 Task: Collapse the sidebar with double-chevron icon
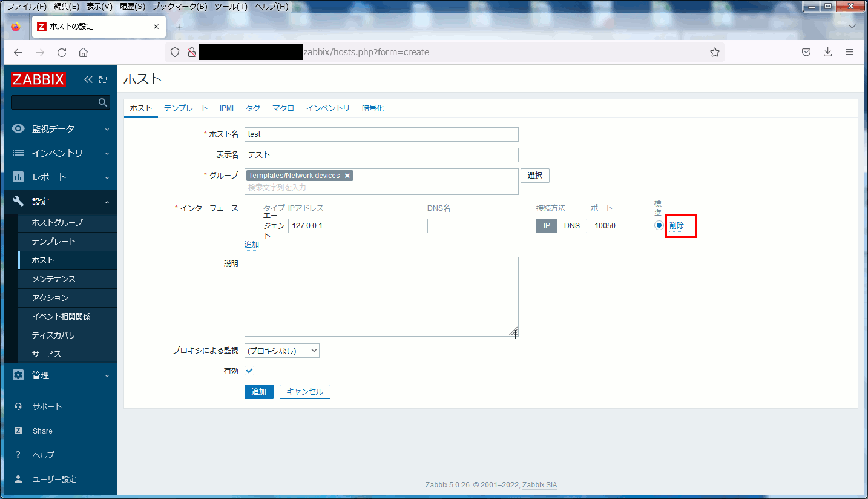[88, 79]
